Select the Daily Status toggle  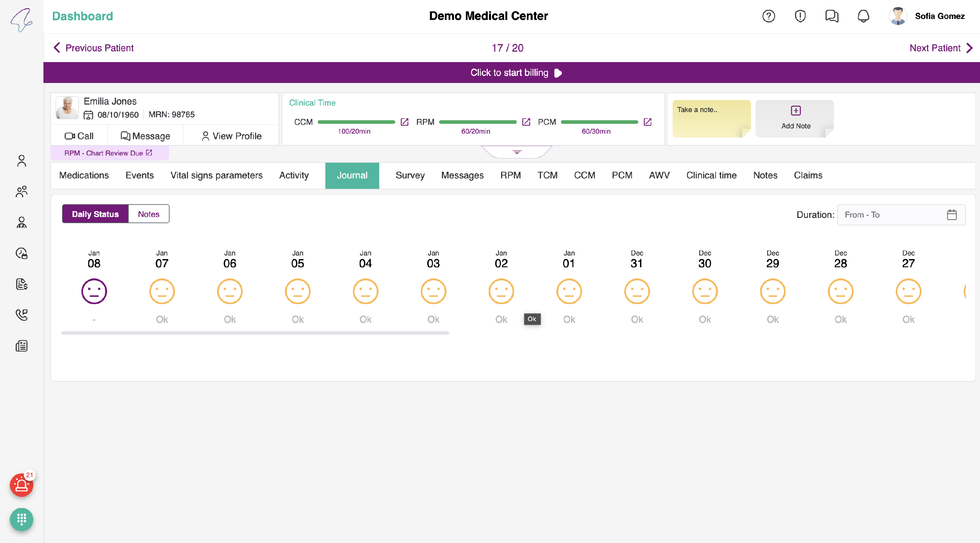(x=95, y=214)
